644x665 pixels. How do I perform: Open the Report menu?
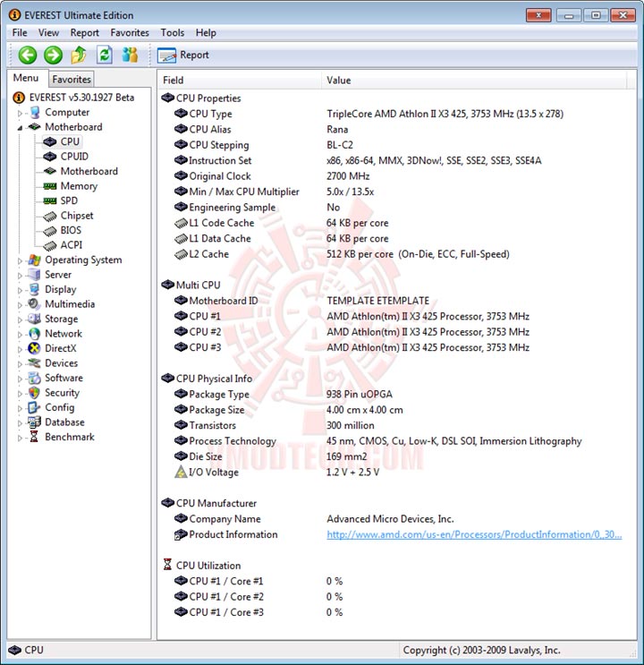click(84, 32)
